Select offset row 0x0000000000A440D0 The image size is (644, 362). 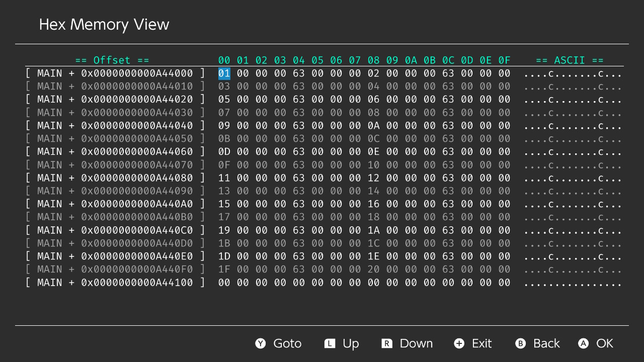[x=115, y=243]
